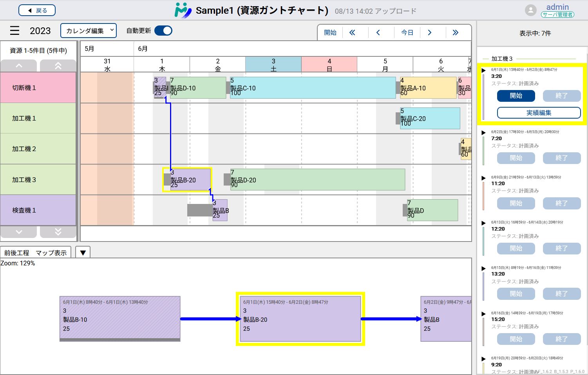Jump to top of resources with double-up chevron
Screen dimensions: 588x375
tap(58, 65)
